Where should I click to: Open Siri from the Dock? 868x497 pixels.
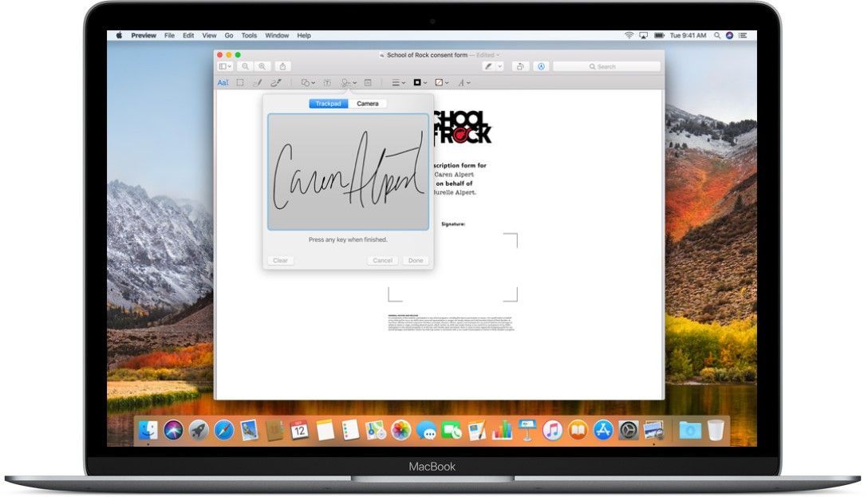click(173, 429)
